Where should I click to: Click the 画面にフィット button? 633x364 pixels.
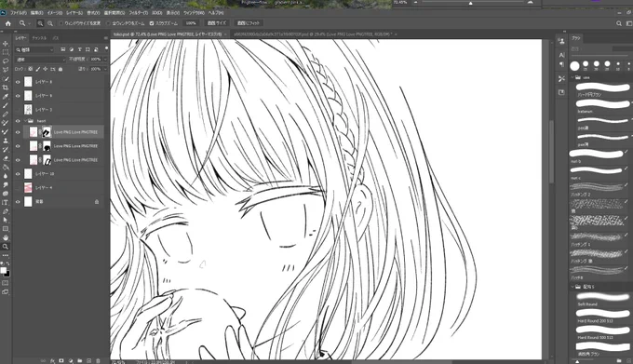coord(249,23)
